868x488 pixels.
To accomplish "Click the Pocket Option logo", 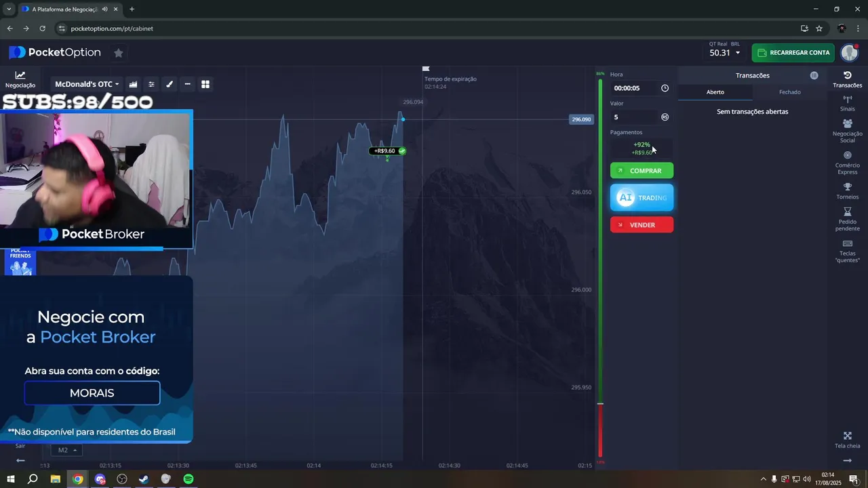I will coord(54,52).
